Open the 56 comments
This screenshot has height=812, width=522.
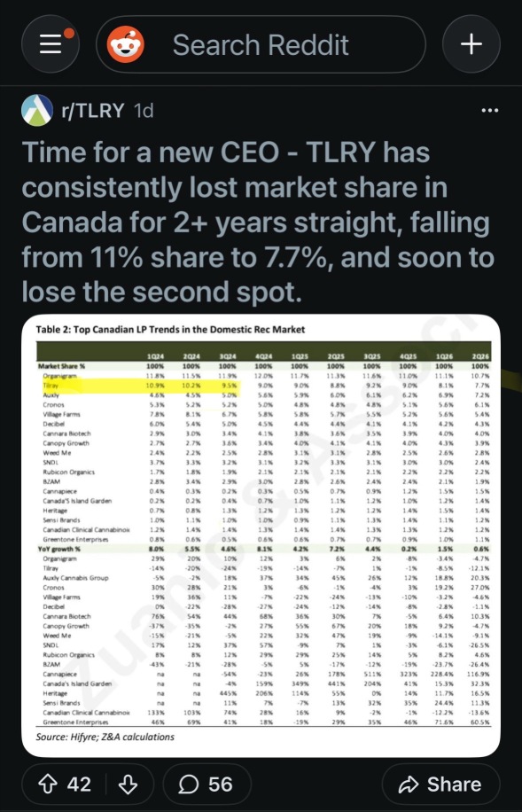[x=207, y=784]
